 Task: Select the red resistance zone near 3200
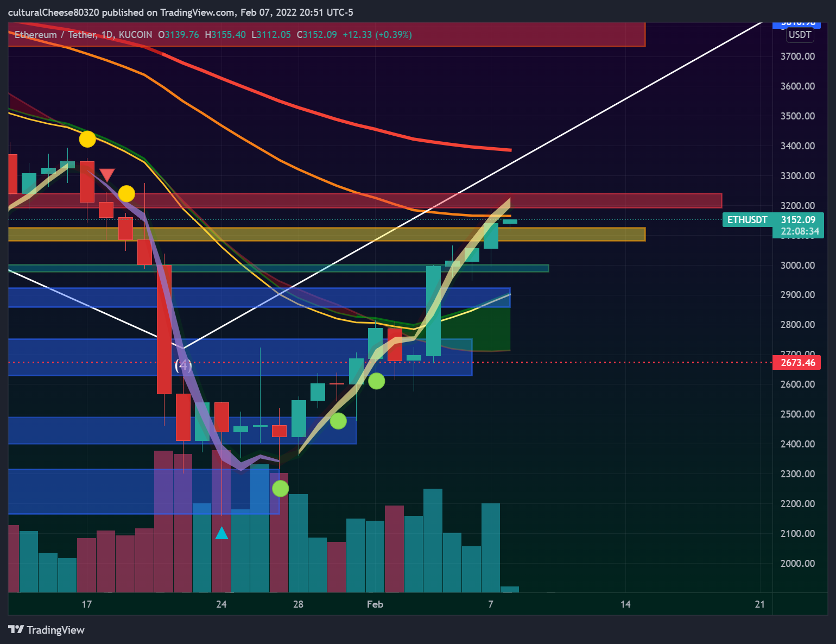click(x=365, y=200)
